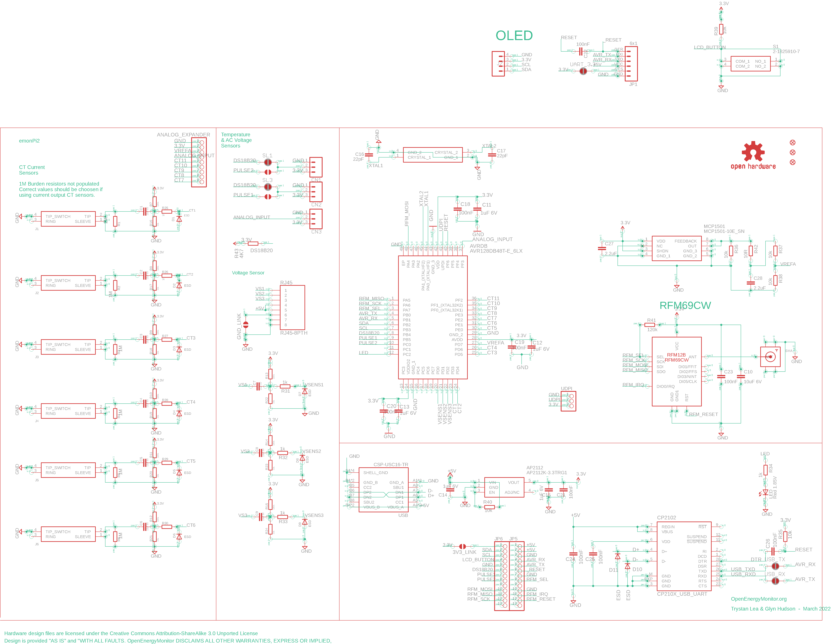
Task: Click the AP2112K-3.3TRG1 part label
Action: (x=547, y=473)
